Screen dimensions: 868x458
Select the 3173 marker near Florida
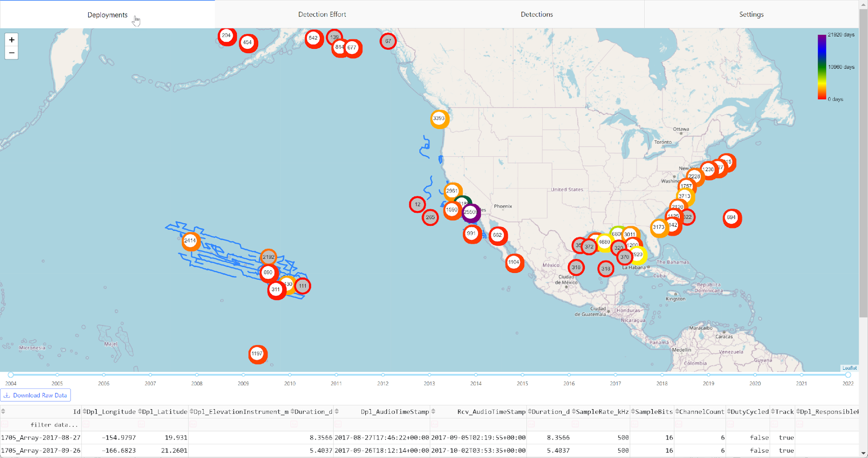coord(659,228)
